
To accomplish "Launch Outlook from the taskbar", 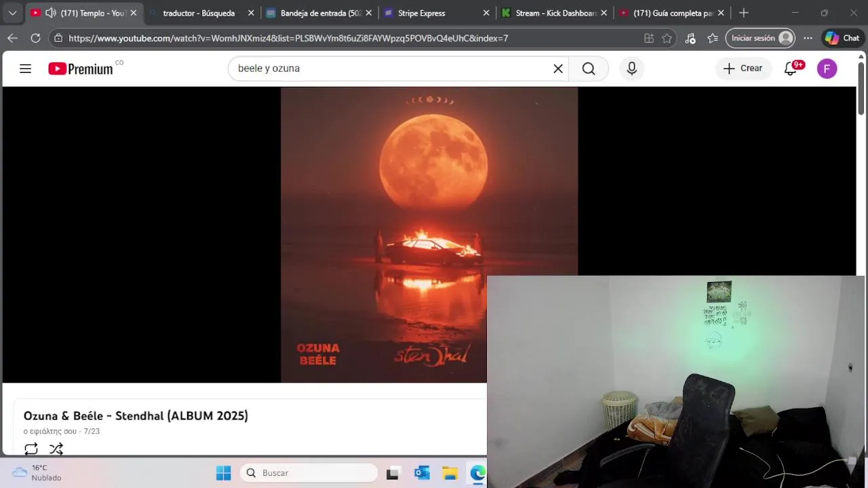I will coord(422,472).
